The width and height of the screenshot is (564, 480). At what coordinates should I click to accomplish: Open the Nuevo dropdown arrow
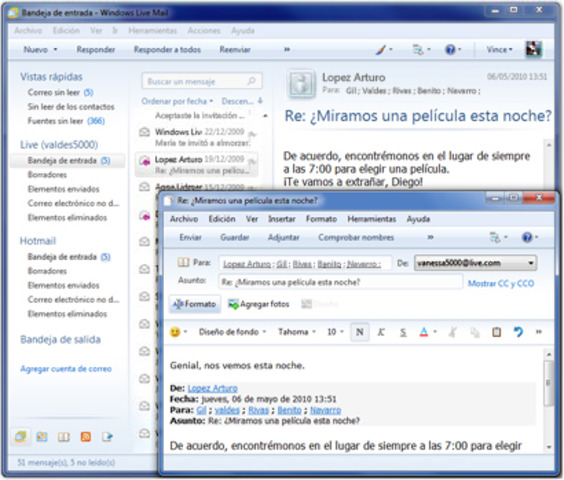pos(55,49)
